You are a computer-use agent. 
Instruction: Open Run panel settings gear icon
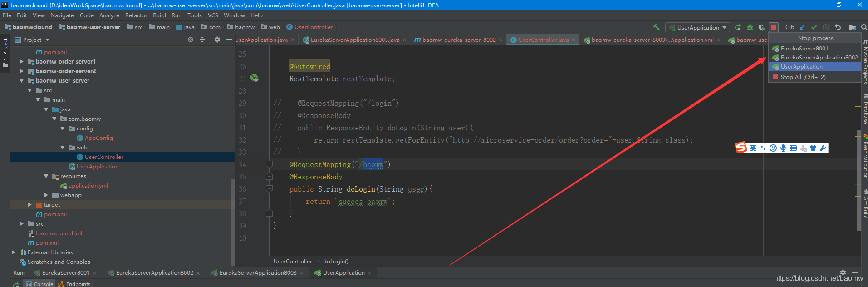[843, 272]
